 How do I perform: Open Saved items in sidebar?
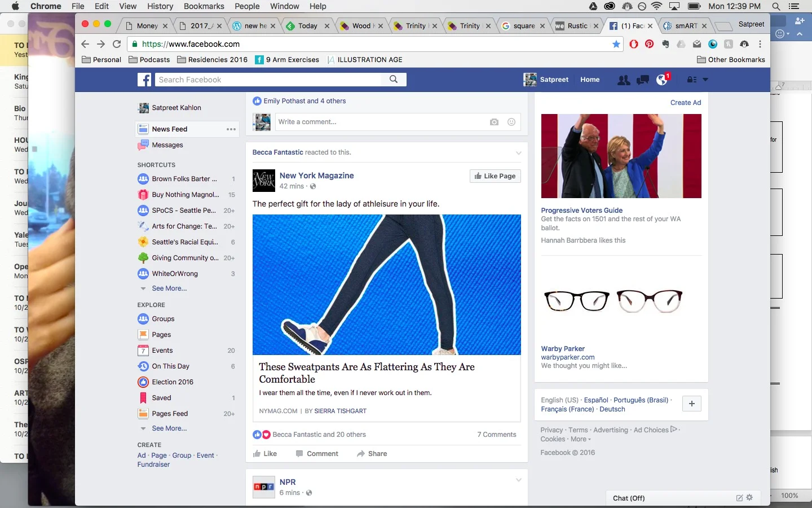click(x=161, y=398)
